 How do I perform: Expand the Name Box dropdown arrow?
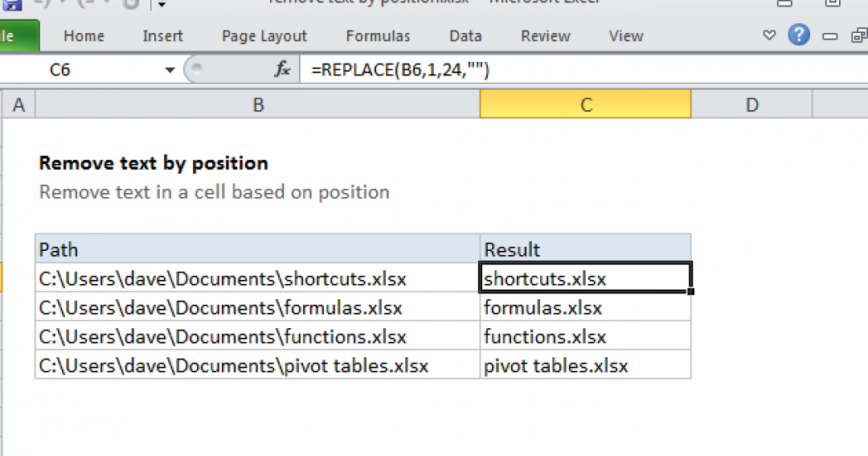click(170, 70)
